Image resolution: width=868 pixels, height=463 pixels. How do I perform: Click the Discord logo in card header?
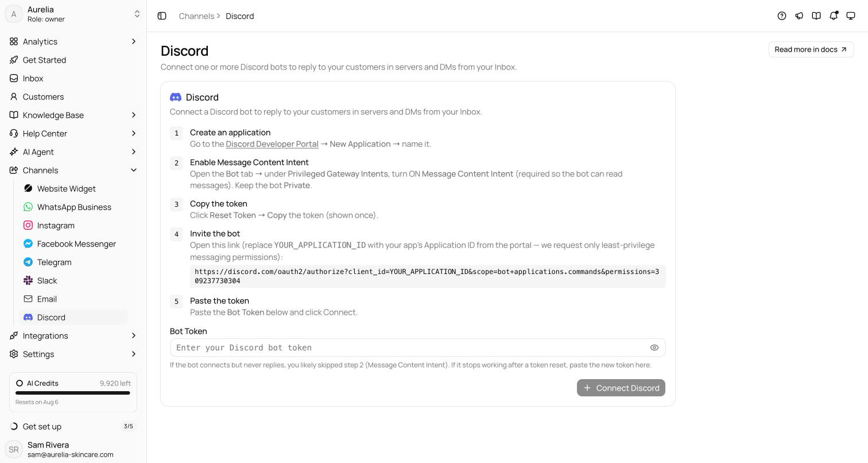[x=176, y=98]
